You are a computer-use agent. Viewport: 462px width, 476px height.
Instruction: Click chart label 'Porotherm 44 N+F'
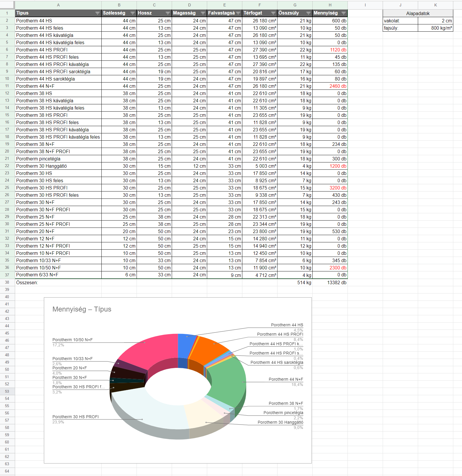click(286, 379)
